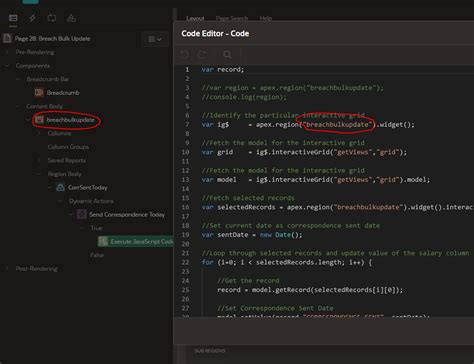Expand the Pre-Rendering node

tap(7, 52)
